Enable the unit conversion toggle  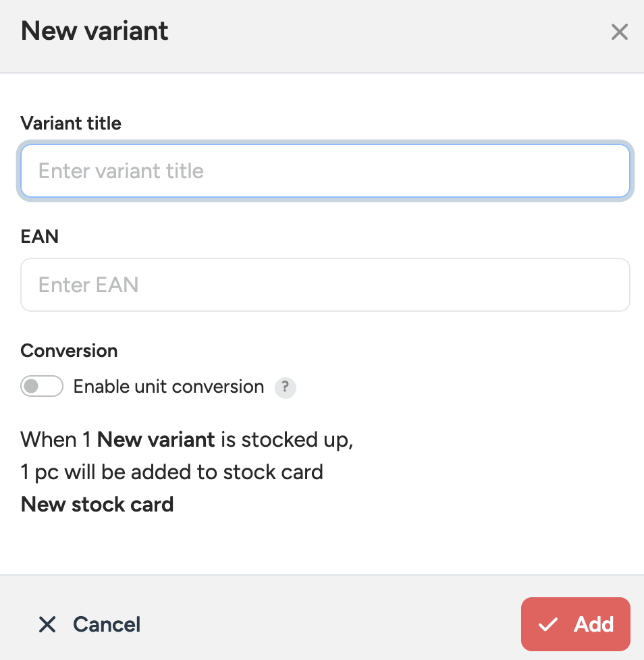tap(42, 387)
